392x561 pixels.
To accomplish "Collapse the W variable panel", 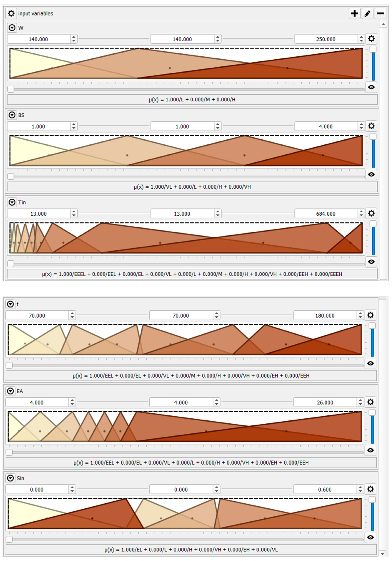I will point(12,28).
